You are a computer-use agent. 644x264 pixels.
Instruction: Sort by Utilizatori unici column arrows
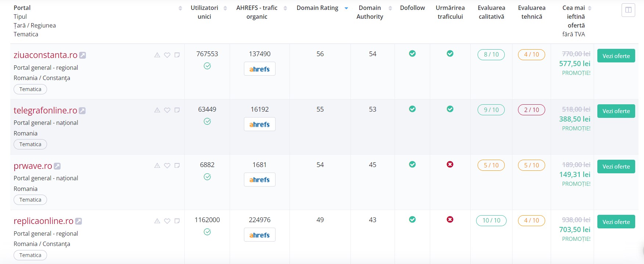click(x=225, y=8)
